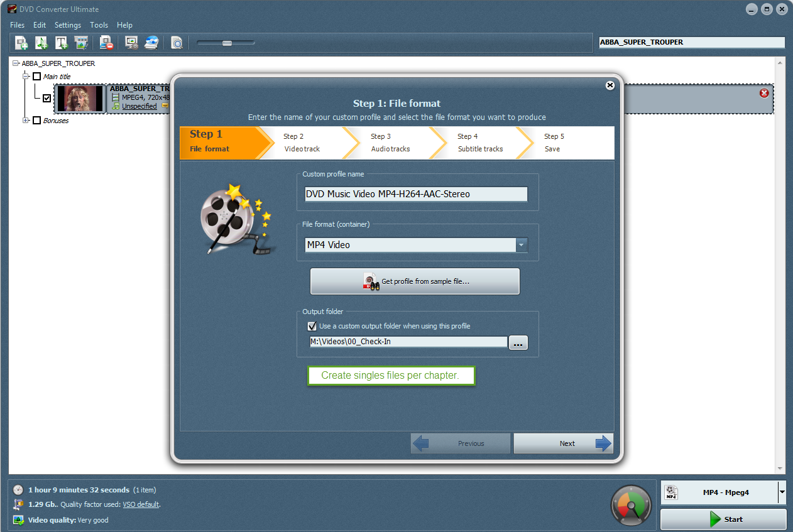Click the disc drive toolbar icon
The width and height of the screenshot is (793, 532).
coord(151,43)
